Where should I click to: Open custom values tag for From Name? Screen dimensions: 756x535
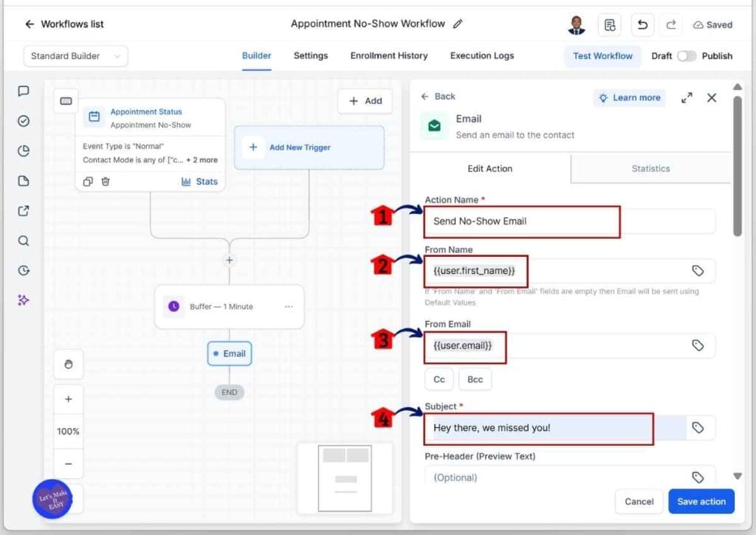(x=698, y=271)
